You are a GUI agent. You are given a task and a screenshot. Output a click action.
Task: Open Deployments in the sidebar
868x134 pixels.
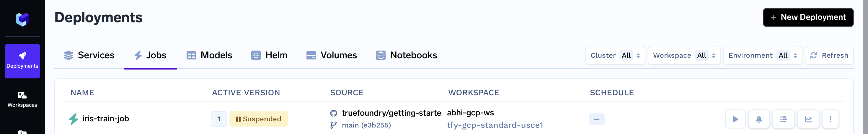pos(22,61)
